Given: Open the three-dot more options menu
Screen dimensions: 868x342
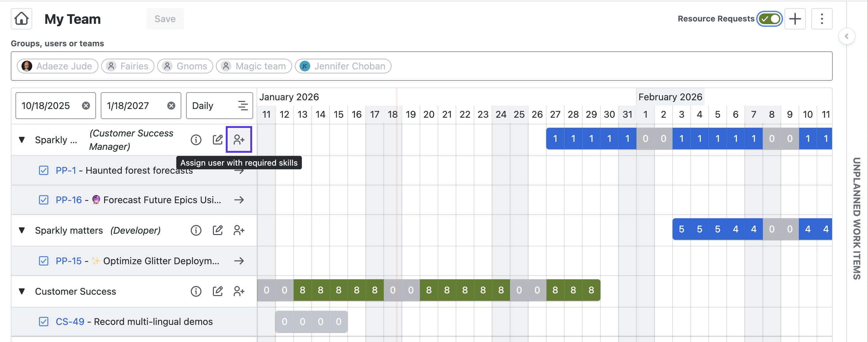Looking at the screenshot, I should [822, 19].
